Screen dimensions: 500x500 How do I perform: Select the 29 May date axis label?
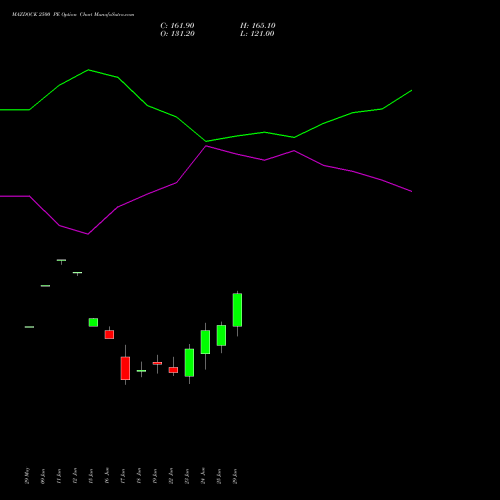click(27, 476)
